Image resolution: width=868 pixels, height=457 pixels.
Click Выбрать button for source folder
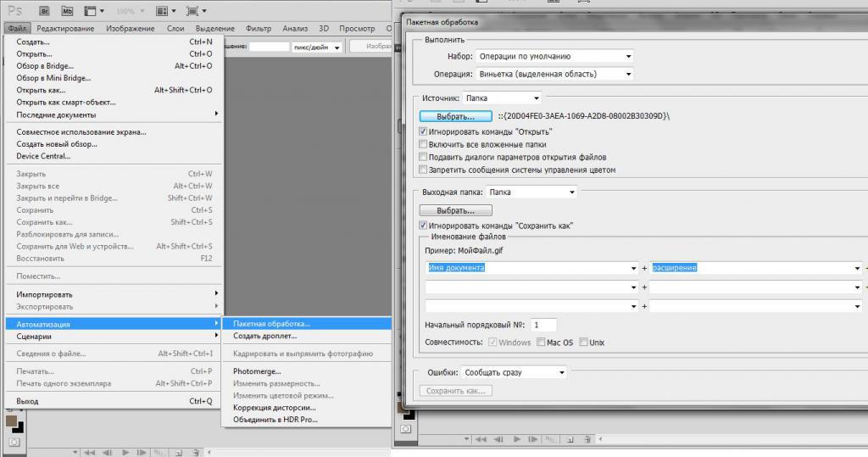(455, 116)
